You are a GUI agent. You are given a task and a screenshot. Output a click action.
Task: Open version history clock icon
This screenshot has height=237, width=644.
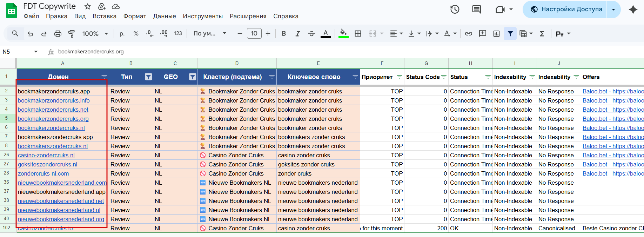[x=455, y=9]
